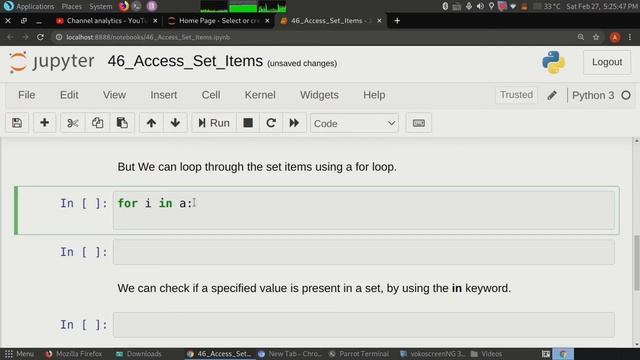The height and width of the screenshot is (360, 640).
Task: Open the Kernel menu
Action: click(260, 95)
